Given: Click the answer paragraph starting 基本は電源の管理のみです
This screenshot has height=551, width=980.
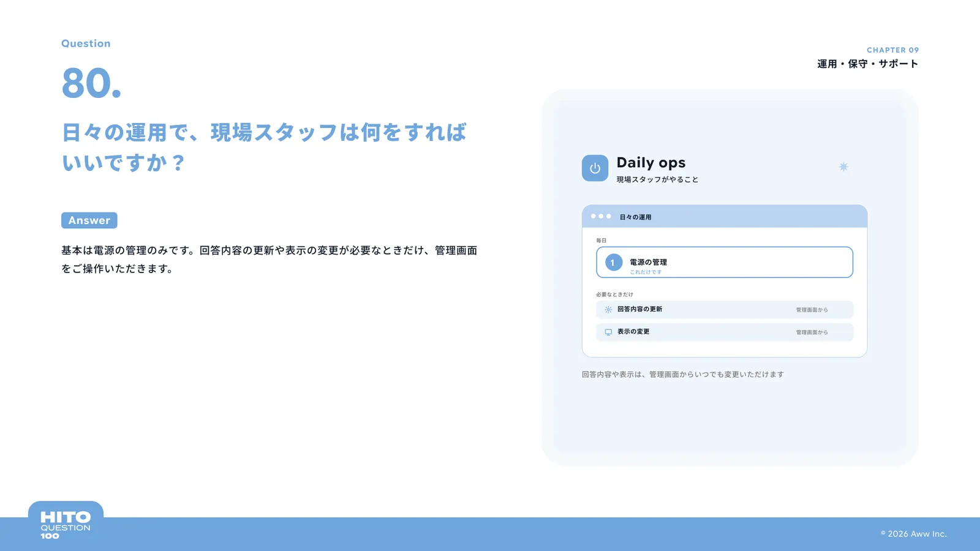Looking at the screenshot, I should pos(269,260).
